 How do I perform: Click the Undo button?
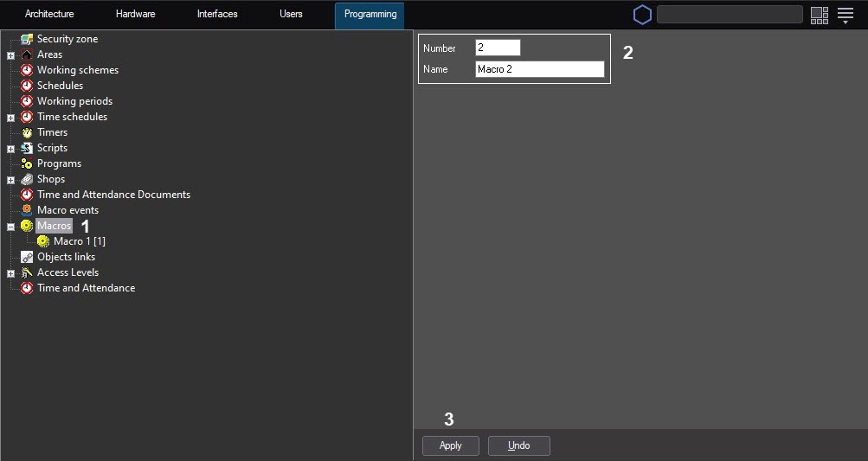tap(518, 445)
